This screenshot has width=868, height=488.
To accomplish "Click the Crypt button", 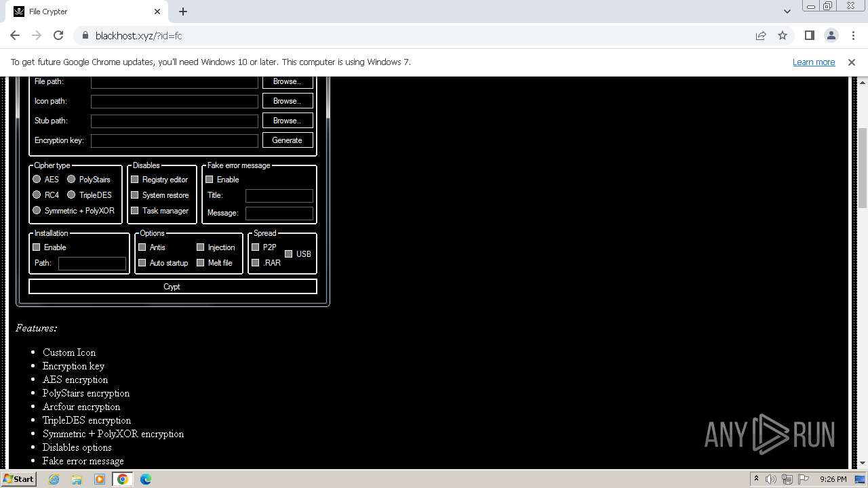I will coord(173,287).
